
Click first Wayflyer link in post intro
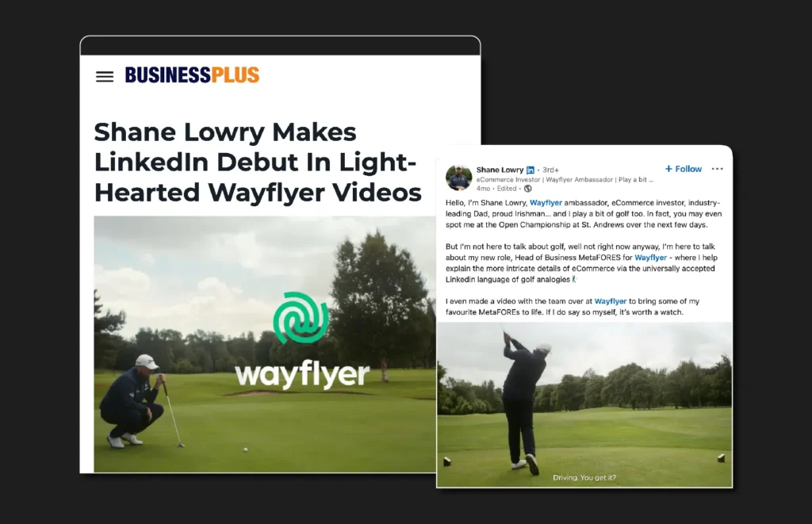[x=546, y=203]
